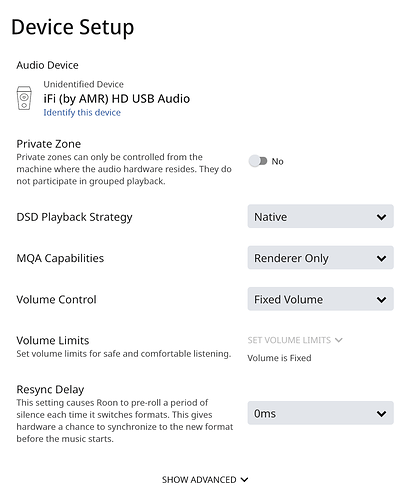Image resolution: width=410 pixels, height=500 pixels.
Task: Click the Volume is Fixed status text
Action: pos(279,358)
